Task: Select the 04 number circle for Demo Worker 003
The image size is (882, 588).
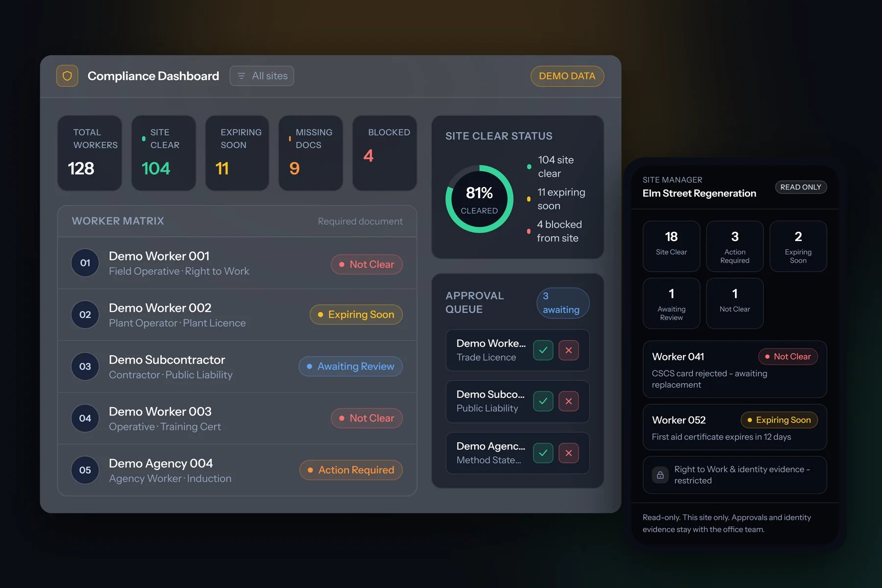Action: click(85, 418)
